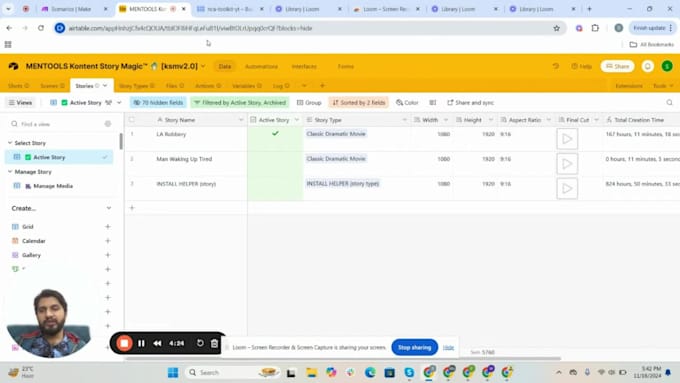Add a Calendar view with its plus

tap(108, 241)
